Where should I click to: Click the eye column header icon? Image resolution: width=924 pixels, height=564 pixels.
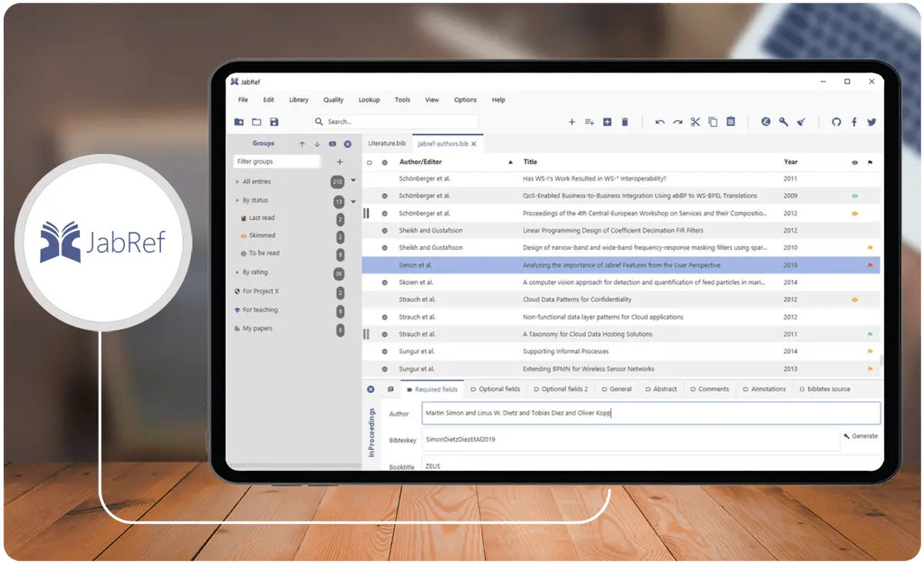click(x=855, y=162)
